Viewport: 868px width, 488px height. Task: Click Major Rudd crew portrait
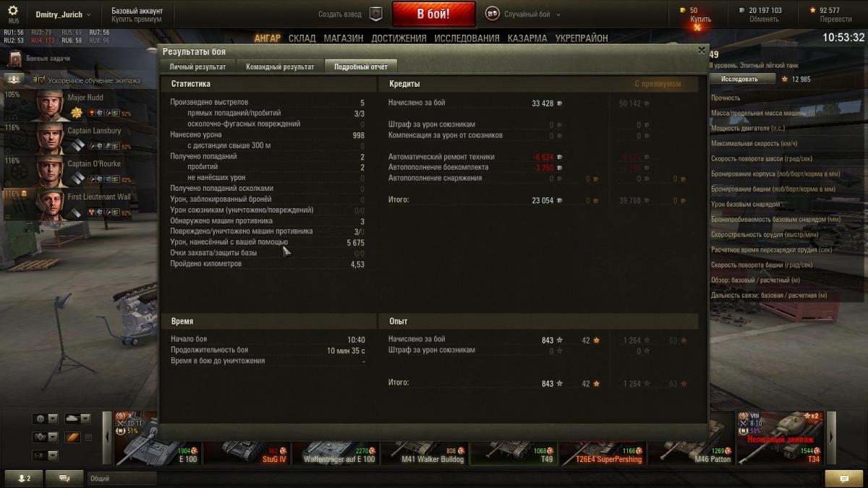[51, 106]
